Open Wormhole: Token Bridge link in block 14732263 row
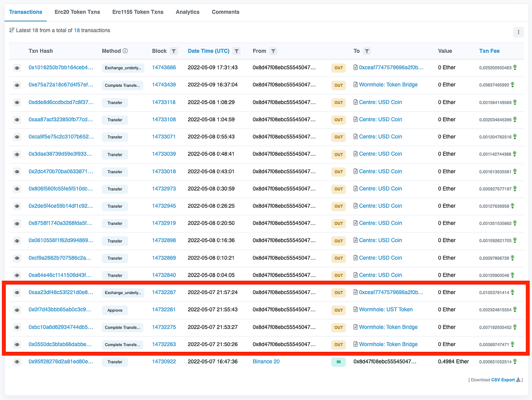This screenshot has height=400, width=532. [388, 344]
